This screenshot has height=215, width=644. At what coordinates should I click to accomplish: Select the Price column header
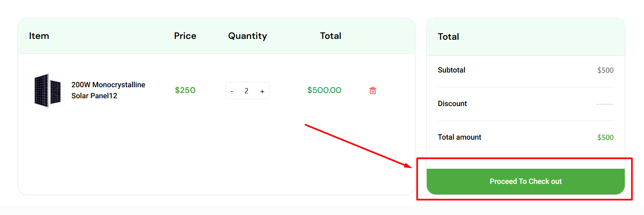[x=185, y=36]
